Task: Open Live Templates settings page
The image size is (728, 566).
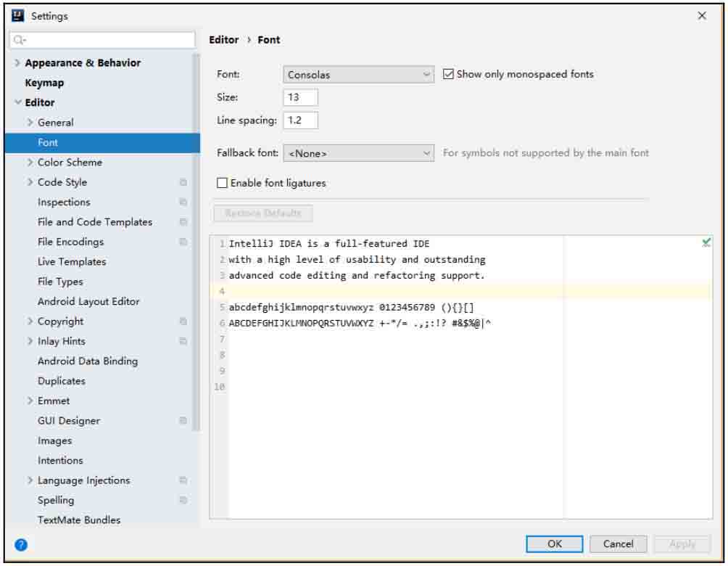Action: (72, 262)
